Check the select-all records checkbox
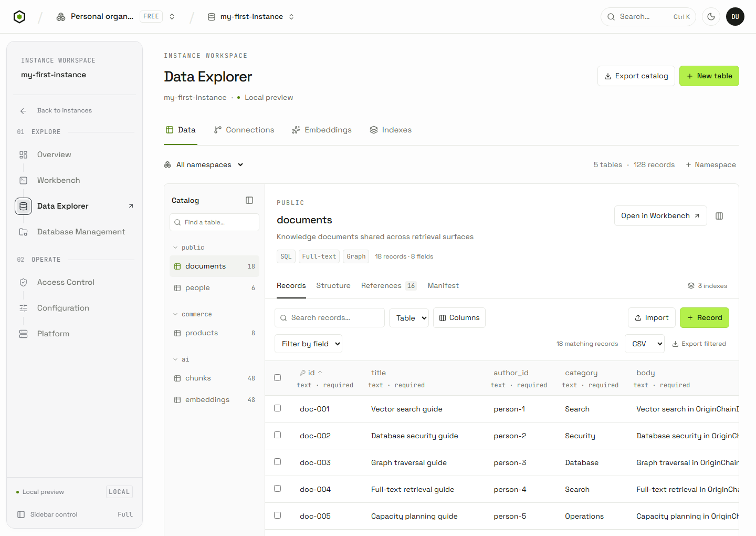Viewport: 756px width, 536px height. pos(278,378)
